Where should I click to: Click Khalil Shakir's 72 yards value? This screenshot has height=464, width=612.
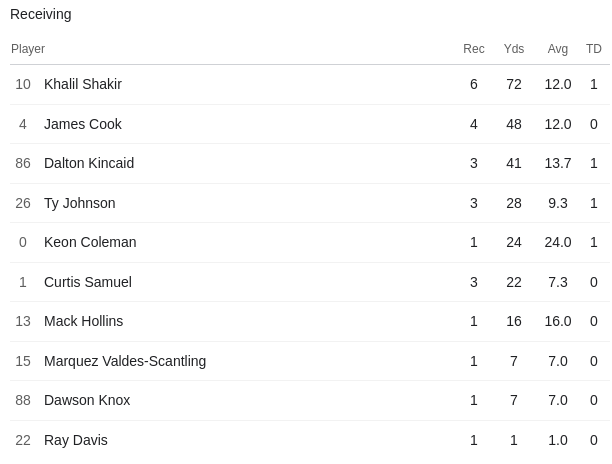(x=514, y=84)
